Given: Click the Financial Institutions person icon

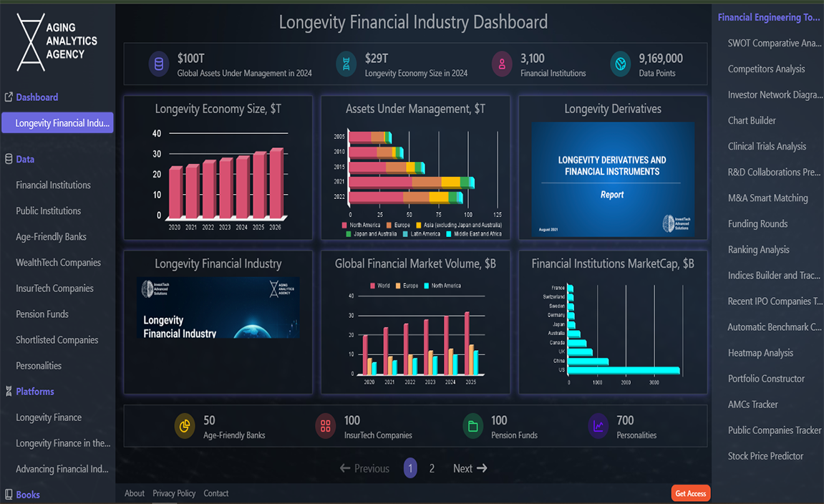Looking at the screenshot, I should (502, 64).
